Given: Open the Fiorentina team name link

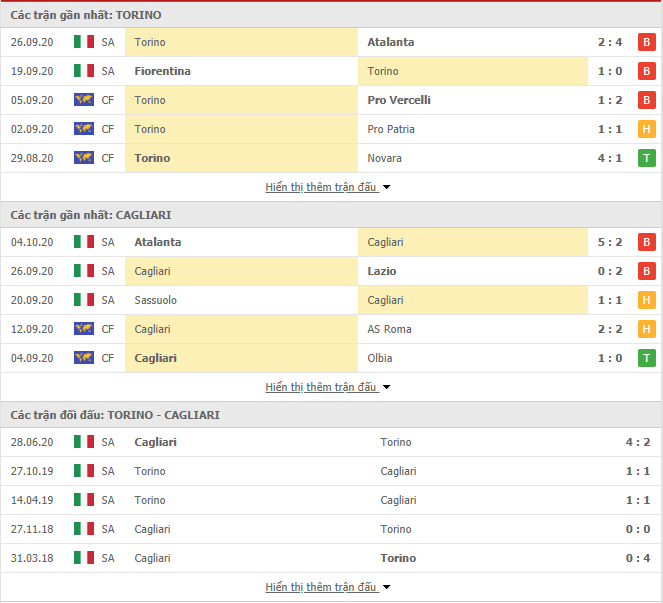Looking at the screenshot, I should (162, 71).
